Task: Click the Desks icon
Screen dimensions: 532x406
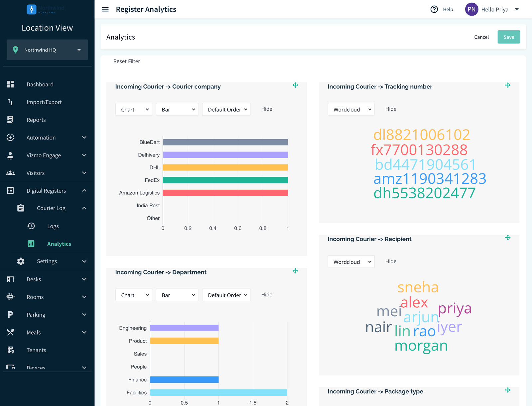Action: point(10,279)
